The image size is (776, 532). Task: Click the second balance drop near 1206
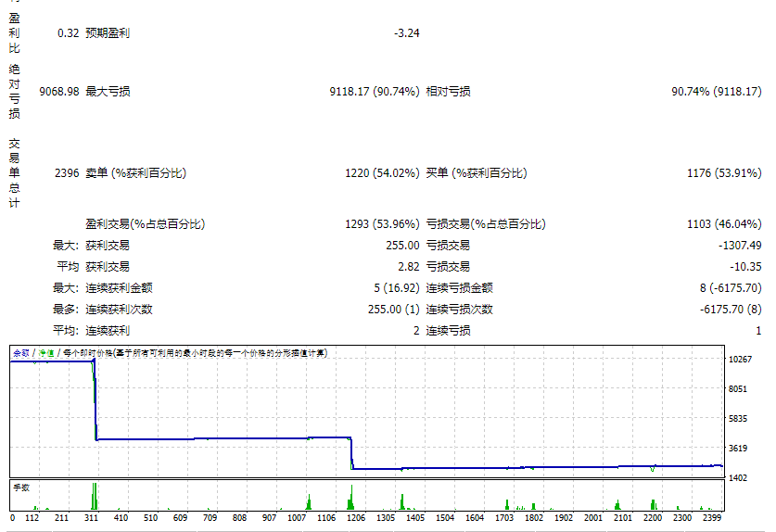(351, 454)
